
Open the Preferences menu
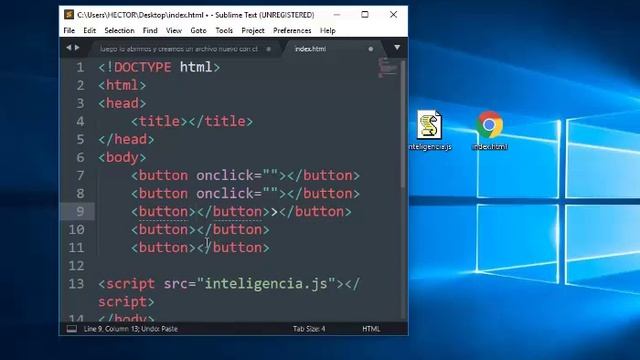point(292,31)
